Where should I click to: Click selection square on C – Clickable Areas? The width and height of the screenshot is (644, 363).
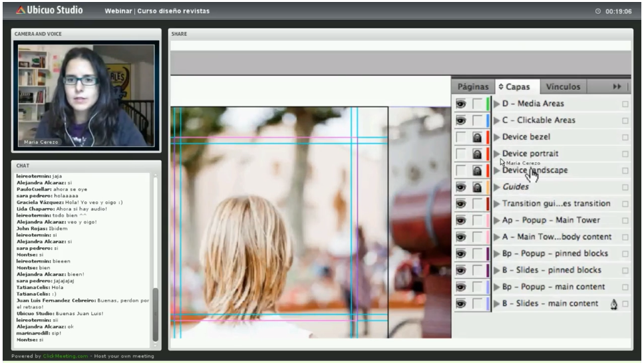pyautogui.click(x=625, y=120)
